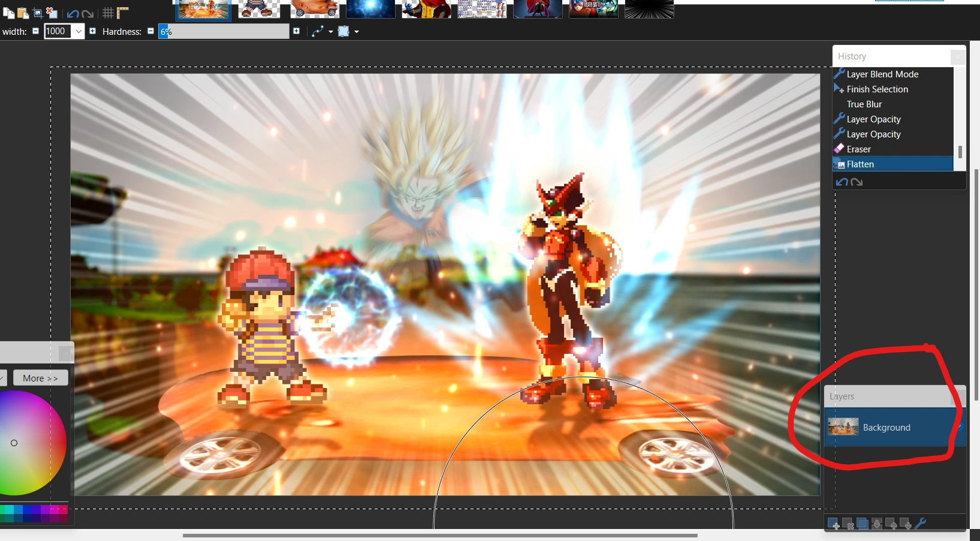Select Finish Selection history step

[893, 89]
